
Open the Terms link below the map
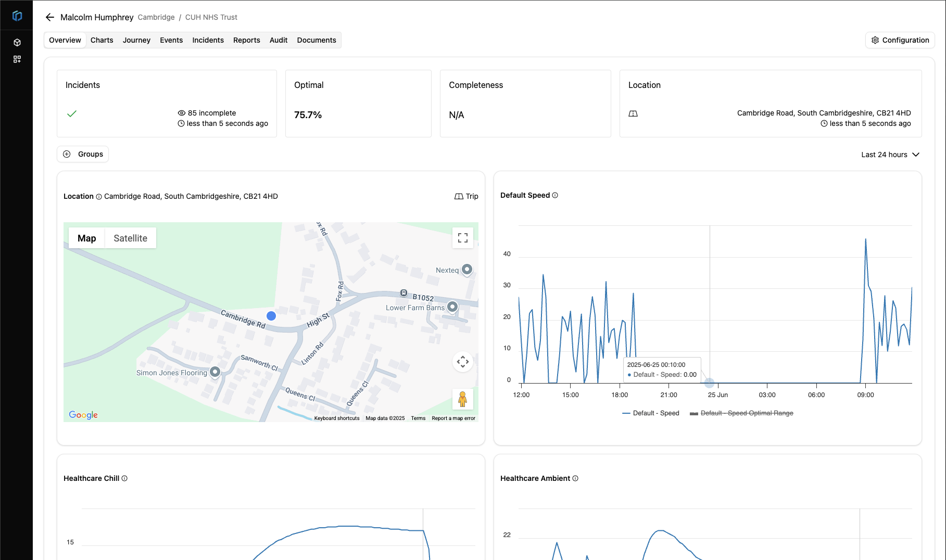click(418, 418)
